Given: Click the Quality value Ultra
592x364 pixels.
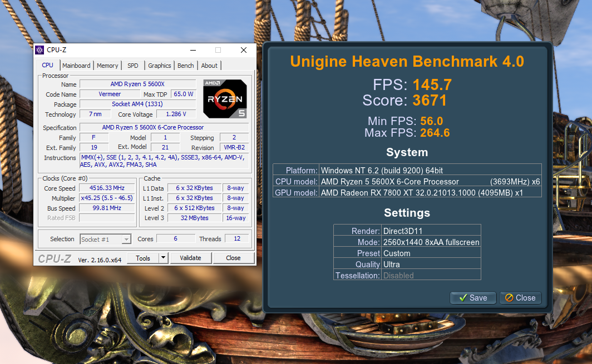Looking at the screenshot, I should [392, 265].
